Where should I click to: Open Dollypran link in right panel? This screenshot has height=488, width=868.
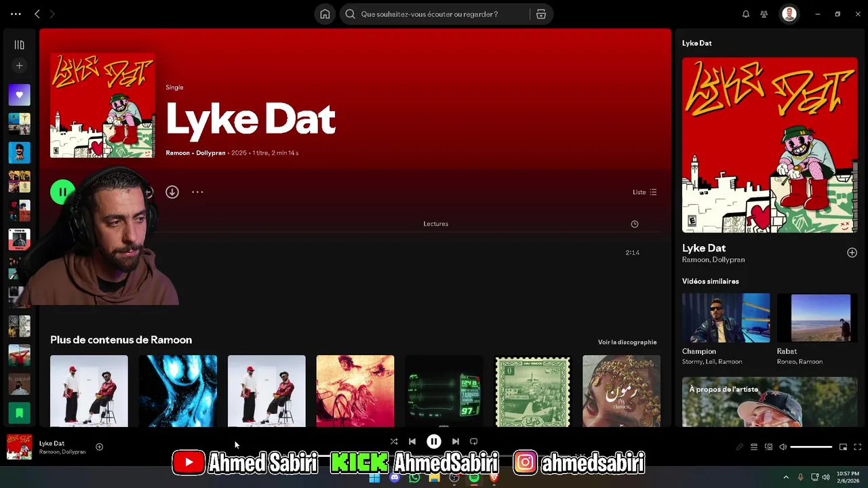pos(729,260)
